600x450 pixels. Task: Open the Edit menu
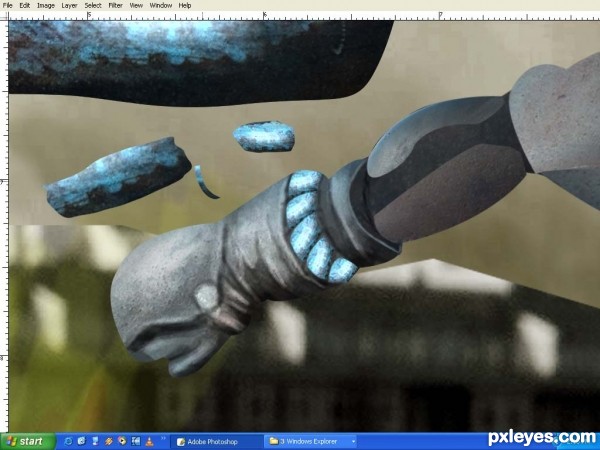click(x=24, y=5)
